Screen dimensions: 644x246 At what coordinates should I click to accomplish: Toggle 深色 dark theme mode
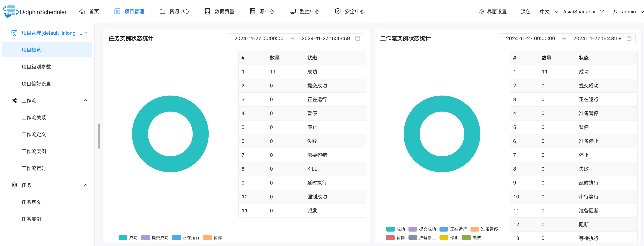525,12
